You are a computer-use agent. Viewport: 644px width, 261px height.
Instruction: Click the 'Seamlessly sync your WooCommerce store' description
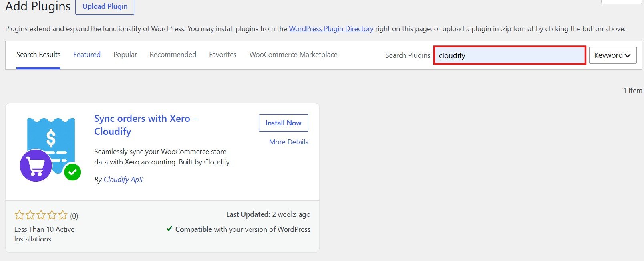(163, 157)
